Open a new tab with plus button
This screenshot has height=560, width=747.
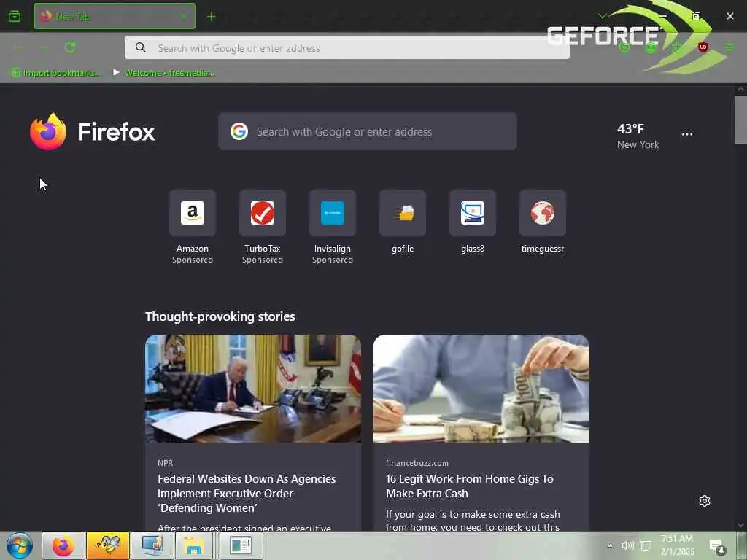coord(211,17)
